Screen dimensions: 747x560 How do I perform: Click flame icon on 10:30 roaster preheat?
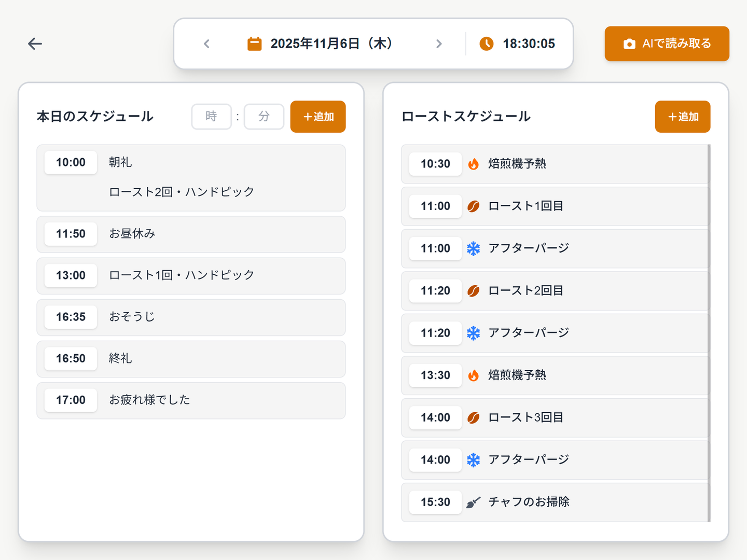473,164
